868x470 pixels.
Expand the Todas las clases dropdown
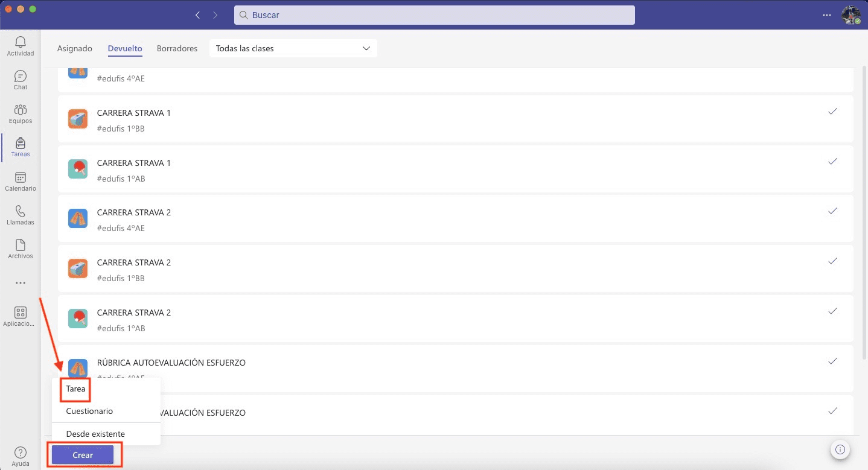[x=293, y=48]
